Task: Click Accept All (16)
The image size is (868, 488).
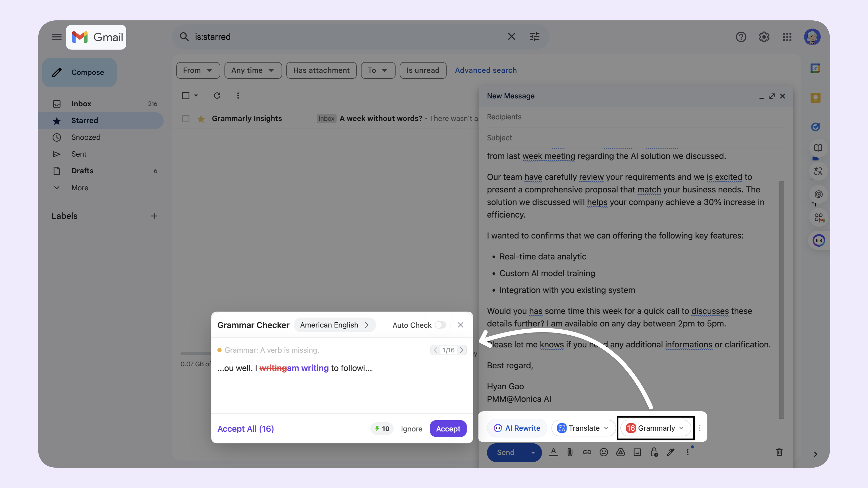Action: point(245,429)
